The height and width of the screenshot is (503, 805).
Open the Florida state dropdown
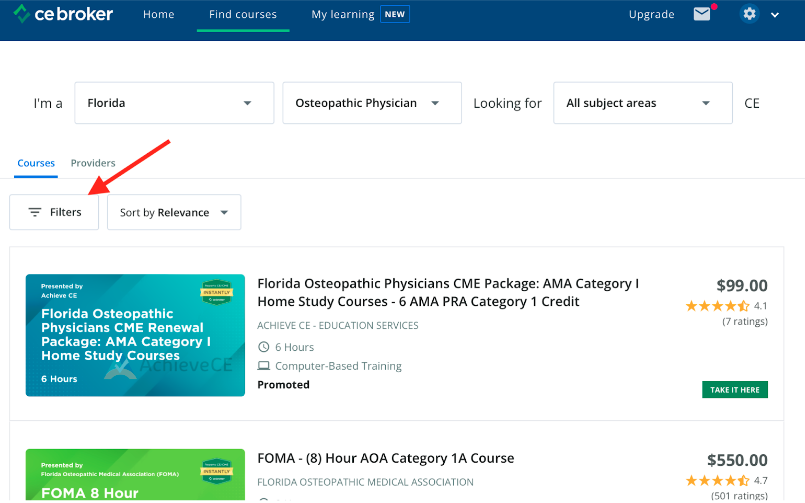click(174, 103)
